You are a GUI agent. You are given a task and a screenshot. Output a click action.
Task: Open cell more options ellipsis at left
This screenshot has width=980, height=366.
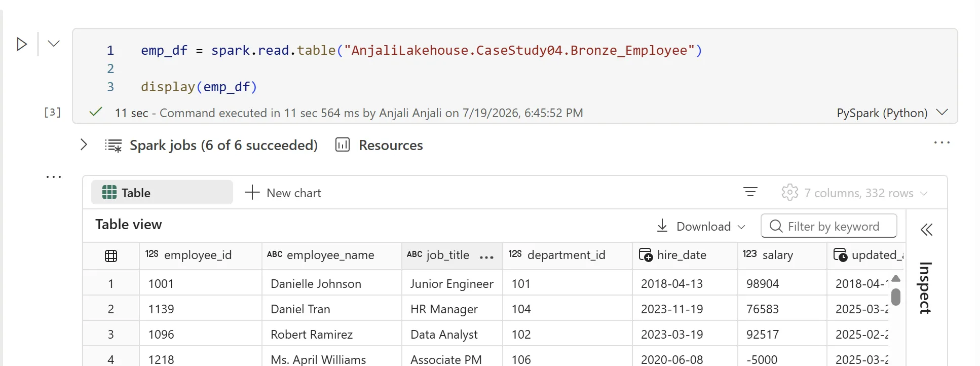pyautogui.click(x=54, y=177)
